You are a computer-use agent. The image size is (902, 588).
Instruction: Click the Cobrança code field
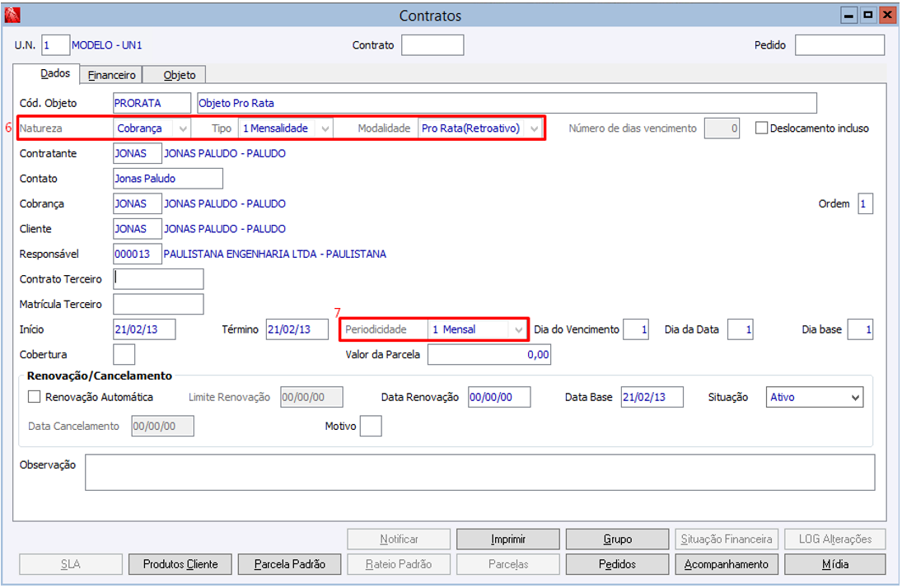tap(138, 203)
